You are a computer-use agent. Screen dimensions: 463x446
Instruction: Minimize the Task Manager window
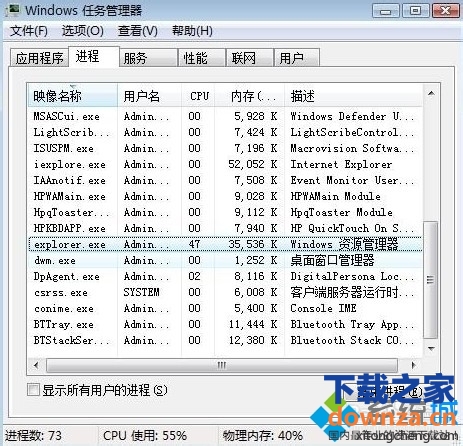tap(386, 11)
